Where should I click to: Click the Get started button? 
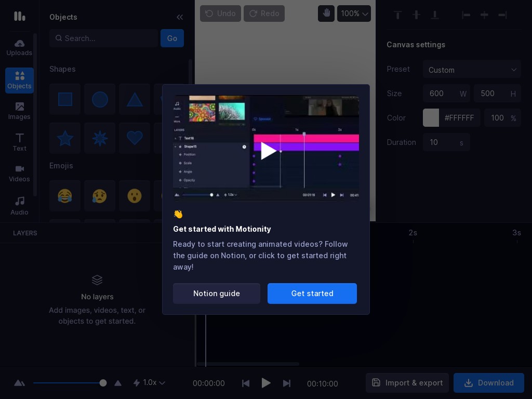(312, 294)
